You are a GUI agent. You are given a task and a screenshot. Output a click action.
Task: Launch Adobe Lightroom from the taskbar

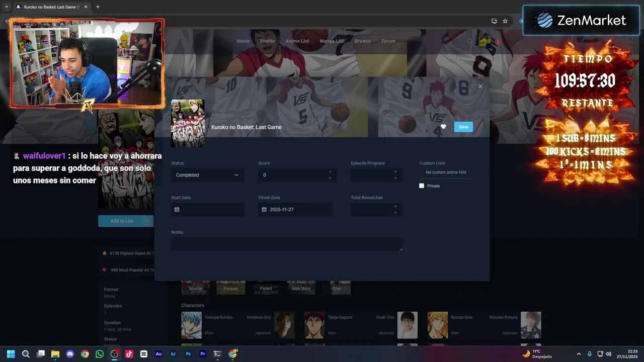174,354
